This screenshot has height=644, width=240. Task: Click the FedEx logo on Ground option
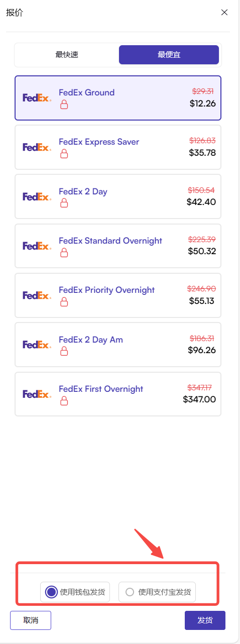37,98
